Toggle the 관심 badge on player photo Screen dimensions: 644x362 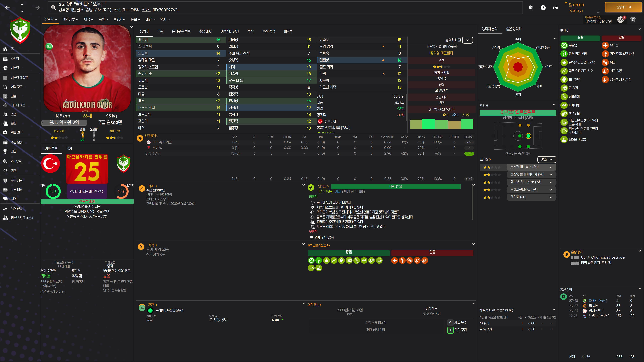[x=49, y=46]
